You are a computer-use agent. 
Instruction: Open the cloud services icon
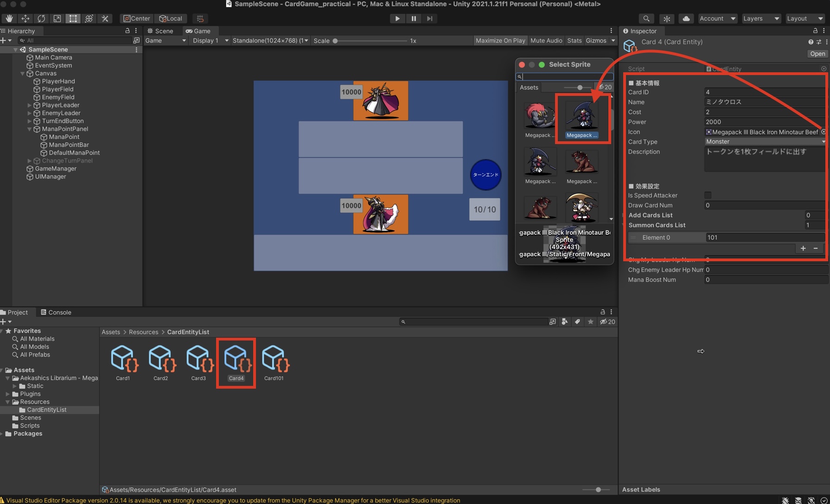point(686,19)
